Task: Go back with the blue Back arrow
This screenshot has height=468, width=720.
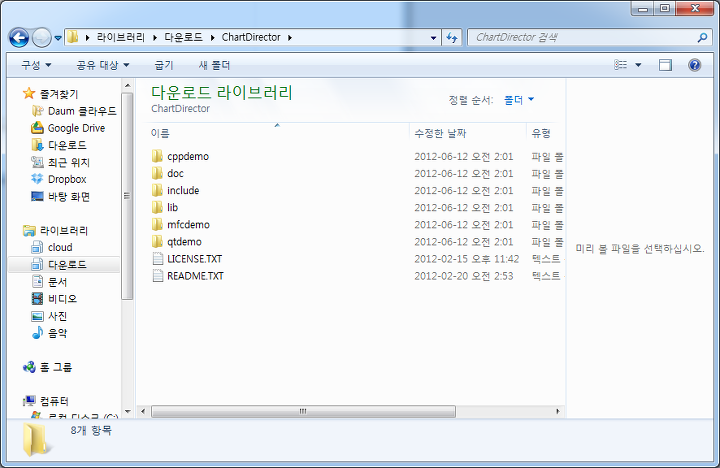Action: 19,38
